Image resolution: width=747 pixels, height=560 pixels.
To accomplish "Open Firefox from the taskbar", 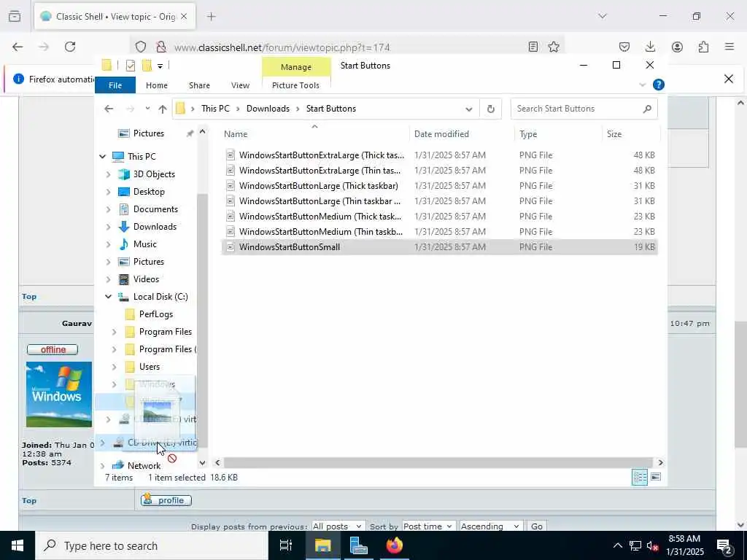I will click(394, 545).
